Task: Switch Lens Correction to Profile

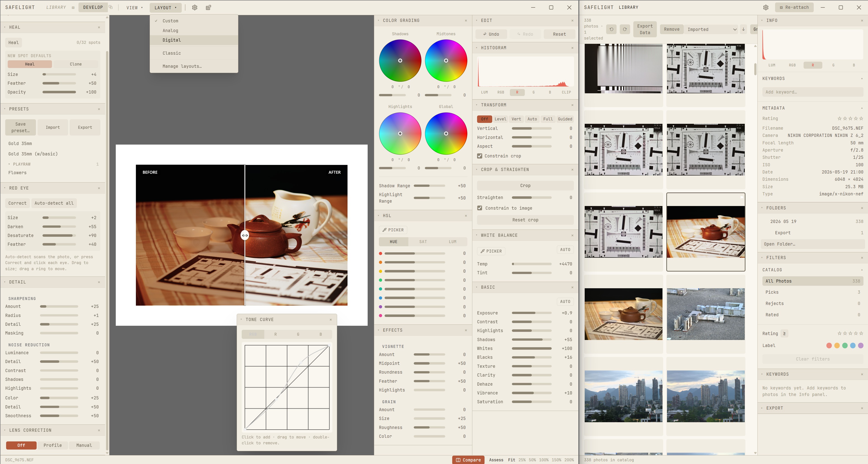Action: [x=52, y=445]
